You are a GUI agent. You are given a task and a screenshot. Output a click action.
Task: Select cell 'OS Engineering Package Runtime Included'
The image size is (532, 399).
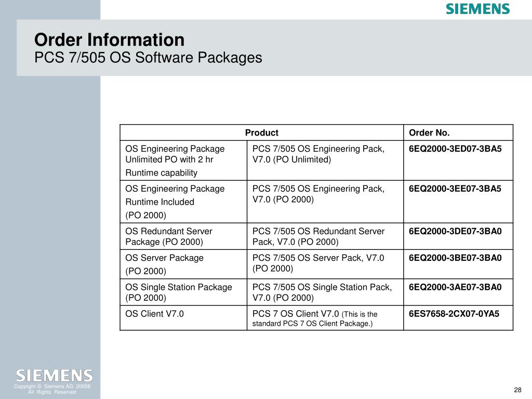pos(183,202)
